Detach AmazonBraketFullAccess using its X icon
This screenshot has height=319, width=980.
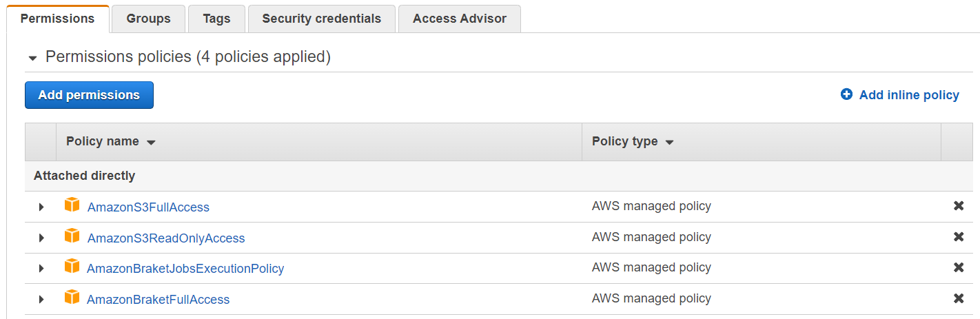pos(958,298)
